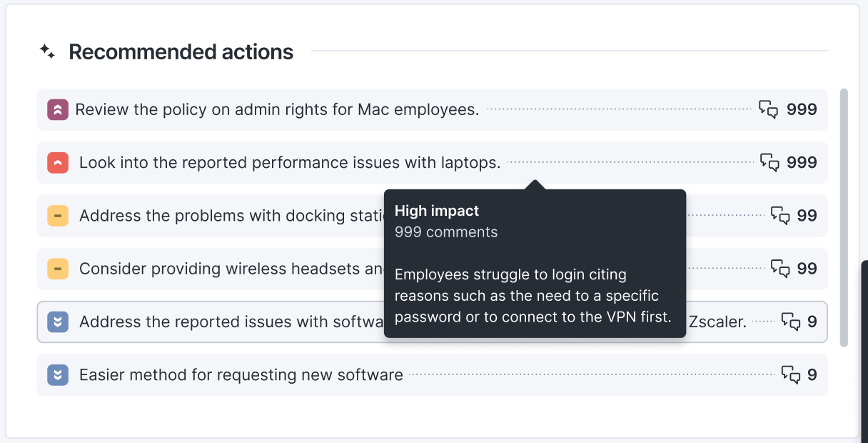Click the purple priority icon on admin rights row
868x443 pixels.
point(58,109)
